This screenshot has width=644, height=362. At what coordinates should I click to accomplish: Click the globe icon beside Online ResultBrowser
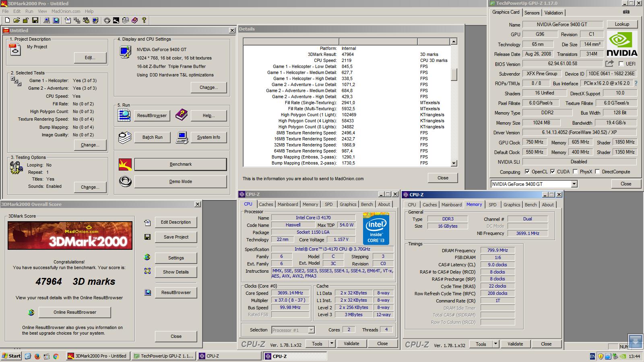point(31,312)
